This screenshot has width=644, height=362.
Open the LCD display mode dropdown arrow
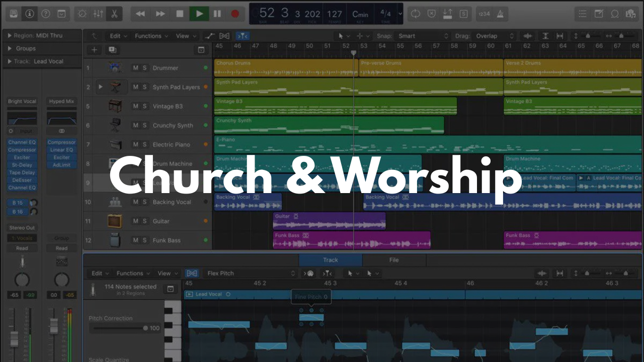click(x=400, y=14)
